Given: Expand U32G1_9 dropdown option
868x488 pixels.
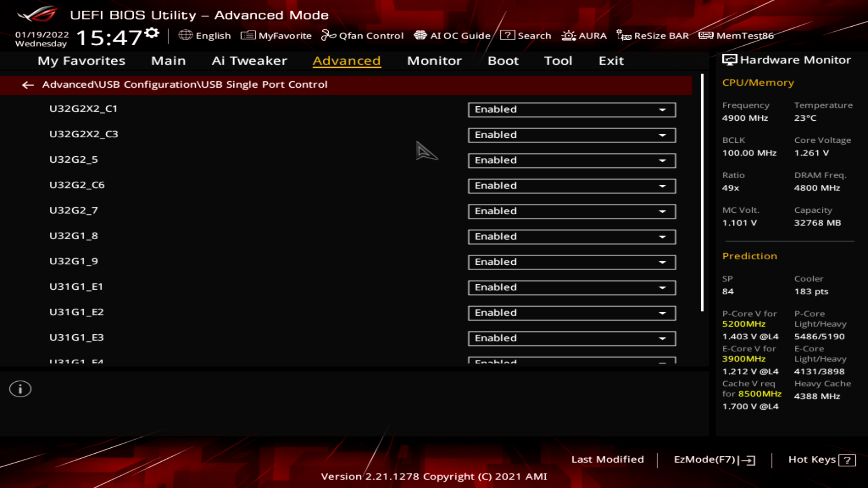Looking at the screenshot, I should click(x=662, y=262).
